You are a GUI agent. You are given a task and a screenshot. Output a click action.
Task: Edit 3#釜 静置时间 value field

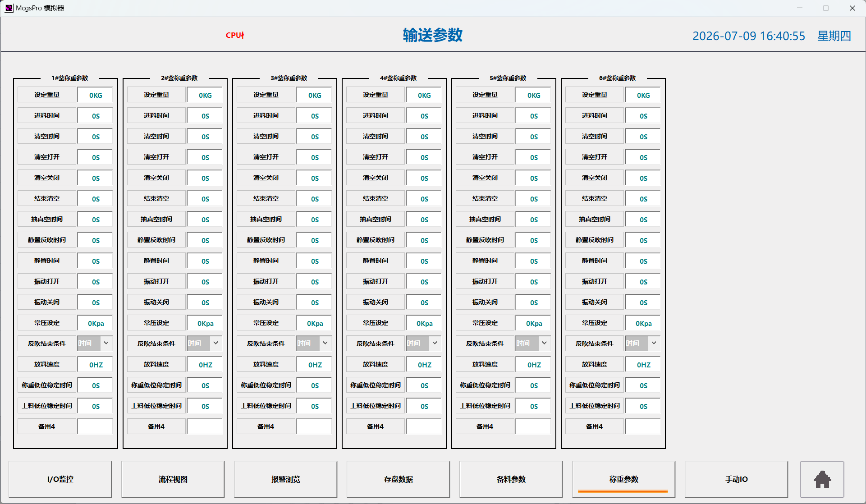(x=314, y=261)
